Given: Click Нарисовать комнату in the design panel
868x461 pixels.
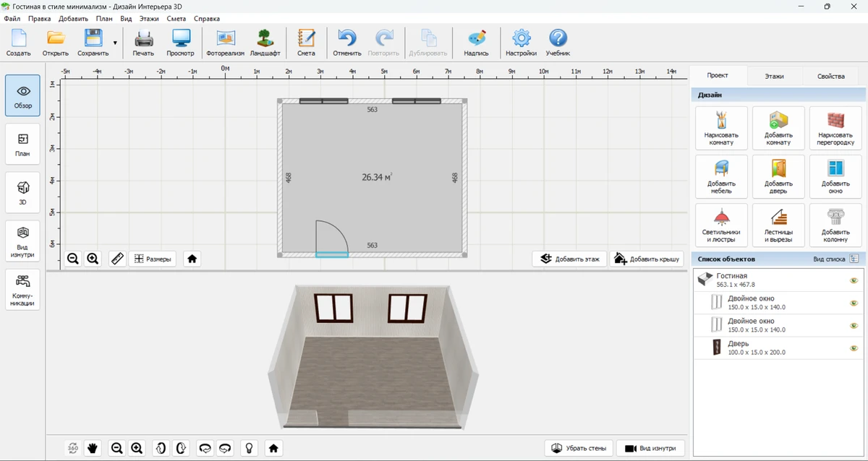Looking at the screenshot, I should [721, 129].
